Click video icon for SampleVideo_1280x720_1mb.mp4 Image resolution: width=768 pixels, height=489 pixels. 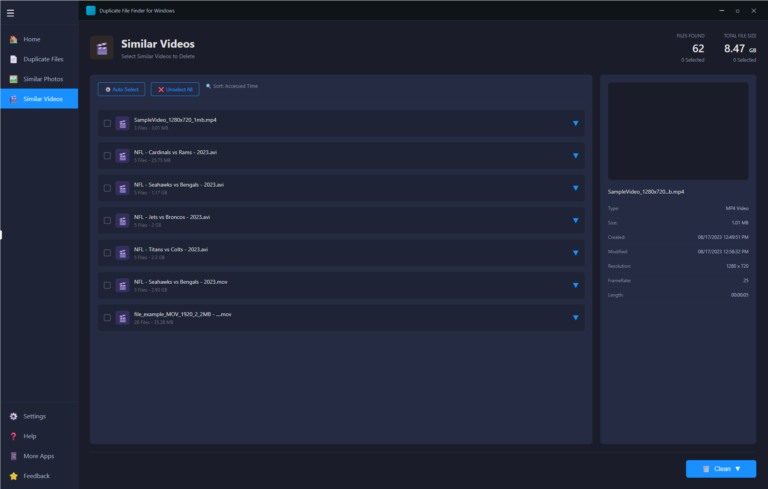coord(122,123)
